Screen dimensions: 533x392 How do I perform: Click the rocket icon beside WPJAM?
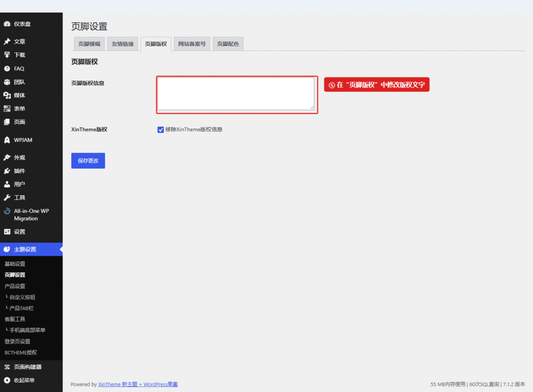tap(7, 140)
